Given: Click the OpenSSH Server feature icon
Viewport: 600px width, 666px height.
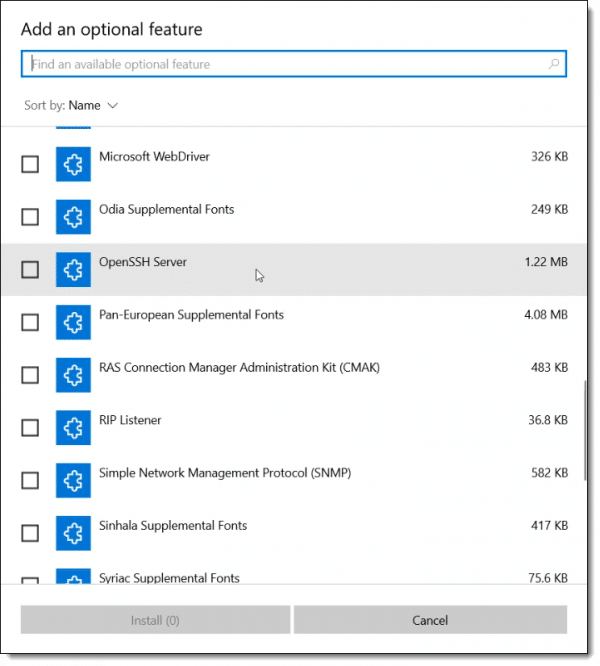Looking at the screenshot, I should 73,269.
